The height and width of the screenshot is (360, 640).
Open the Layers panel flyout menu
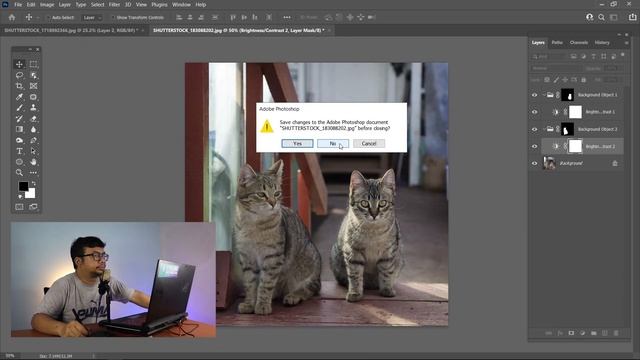(x=627, y=42)
